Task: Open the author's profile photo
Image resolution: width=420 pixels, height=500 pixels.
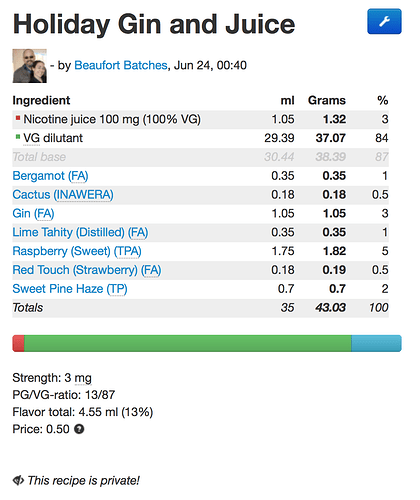Action: pos(30,66)
